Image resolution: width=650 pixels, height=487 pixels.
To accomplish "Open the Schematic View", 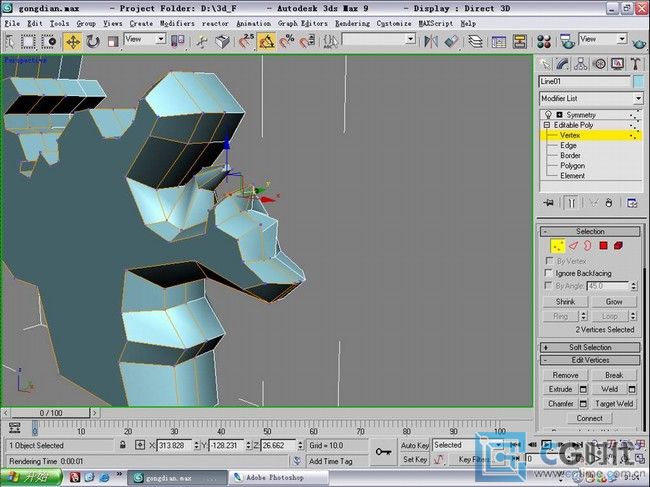I will [x=519, y=41].
